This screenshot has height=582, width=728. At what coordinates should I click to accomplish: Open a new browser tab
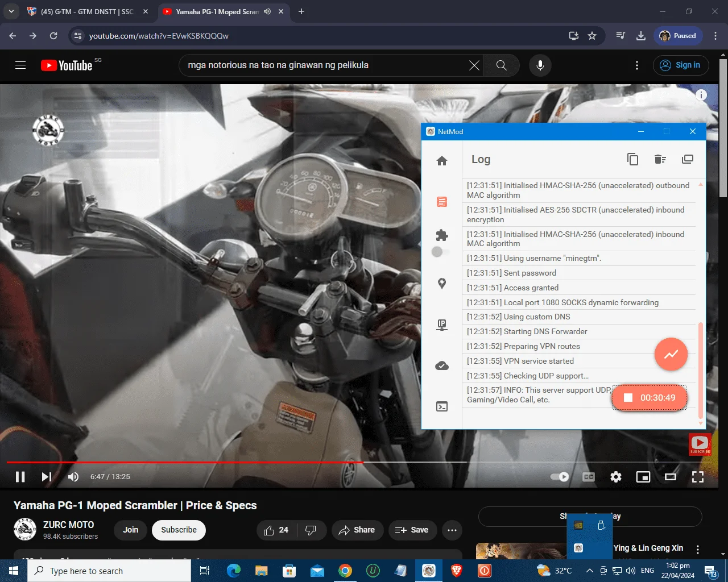[301, 11]
